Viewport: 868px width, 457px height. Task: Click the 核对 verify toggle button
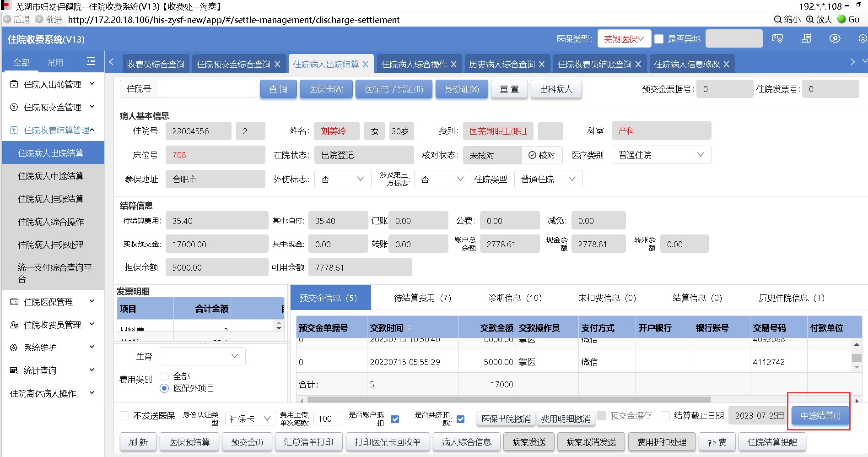(542, 155)
